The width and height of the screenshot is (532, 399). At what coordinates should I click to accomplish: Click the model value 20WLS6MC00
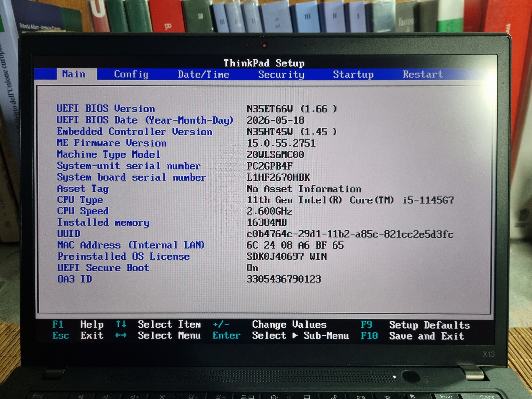pos(275,155)
